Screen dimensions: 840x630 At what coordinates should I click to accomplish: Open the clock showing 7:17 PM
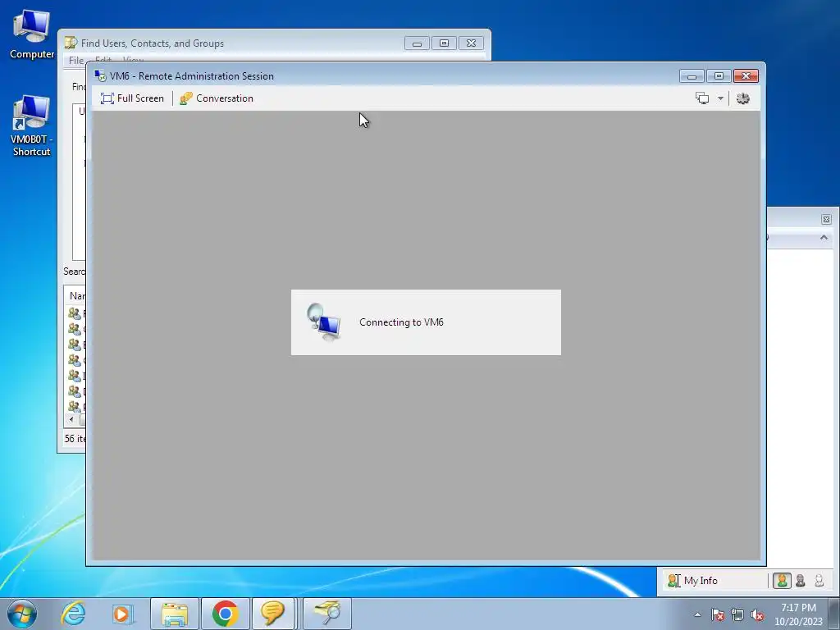tap(798, 614)
